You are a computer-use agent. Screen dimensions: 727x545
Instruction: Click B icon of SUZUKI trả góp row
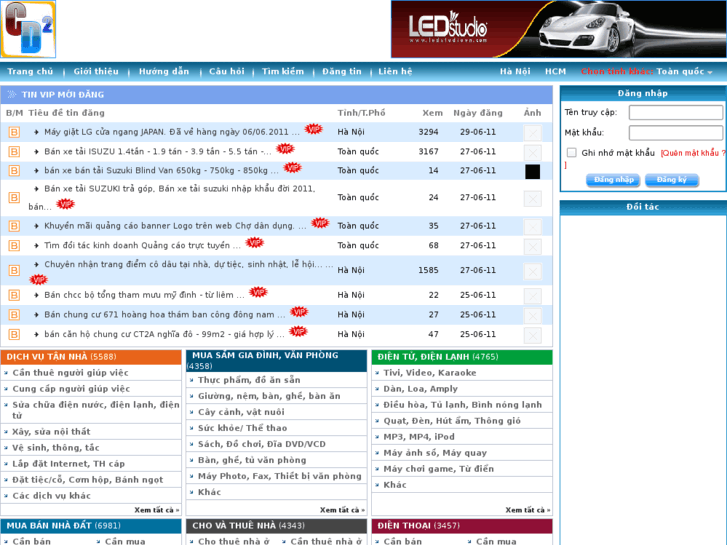14,198
